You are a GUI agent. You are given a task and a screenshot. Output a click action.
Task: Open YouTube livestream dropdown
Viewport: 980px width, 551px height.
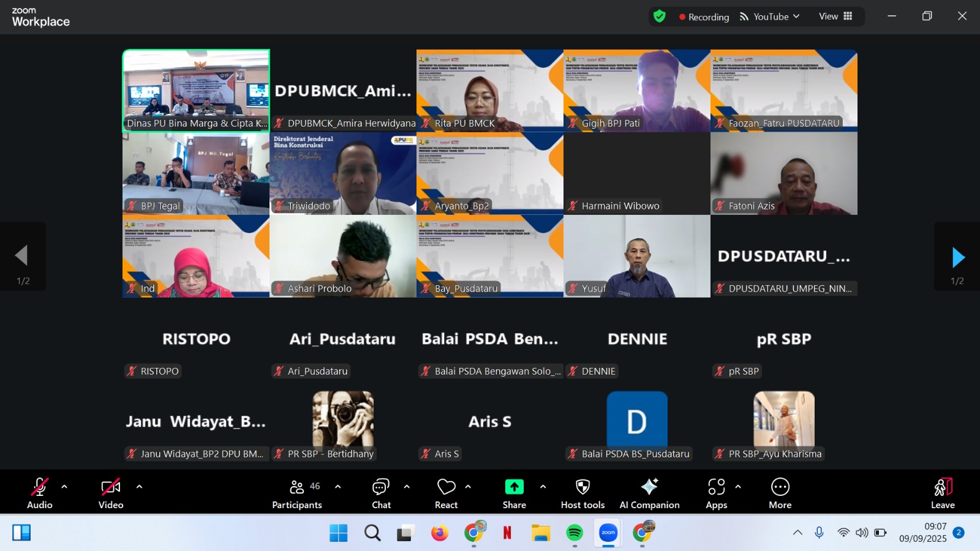[x=770, y=17]
